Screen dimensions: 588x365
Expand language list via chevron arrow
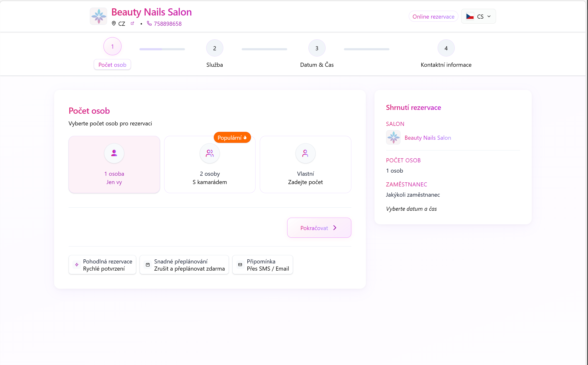click(489, 16)
